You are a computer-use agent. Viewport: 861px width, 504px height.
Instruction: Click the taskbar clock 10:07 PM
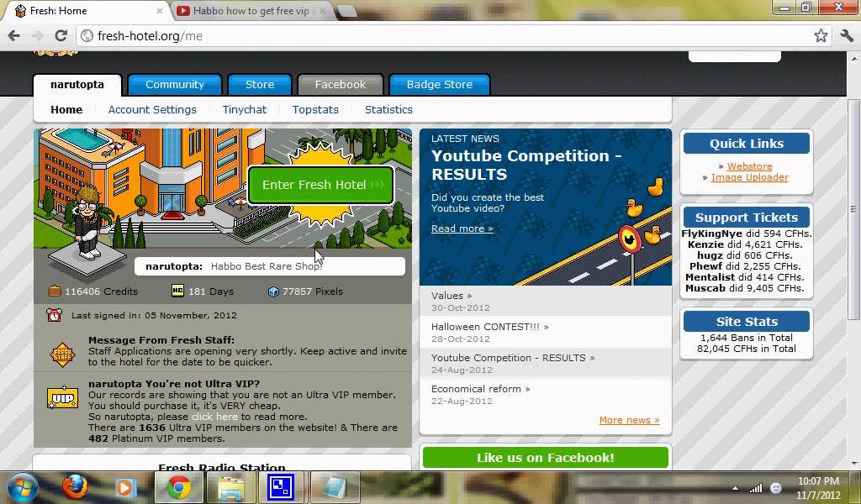click(x=818, y=481)
